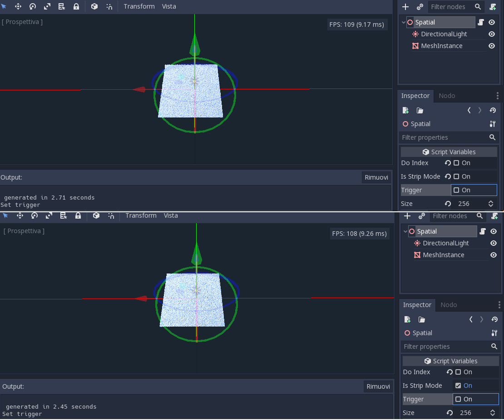This screenshot has height=420, width=504.
Task: Hide the MeshInstance node
Action: click(x=491, y=46)
